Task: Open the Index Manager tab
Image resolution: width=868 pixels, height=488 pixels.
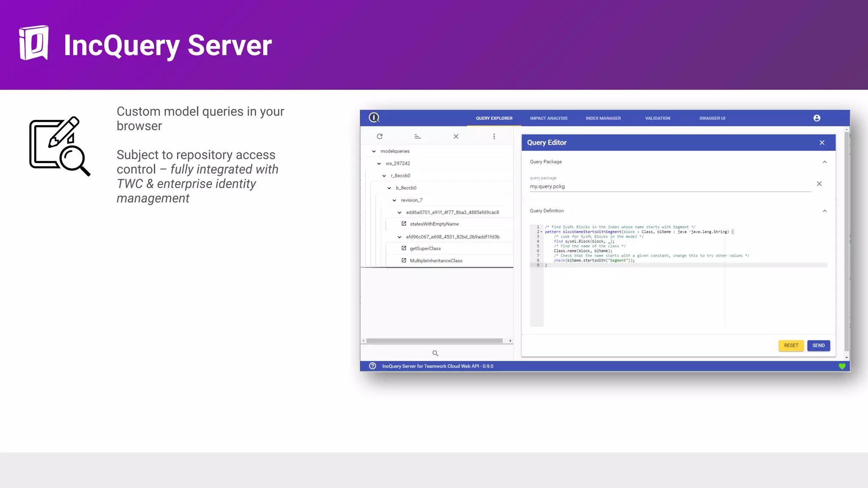Action: [x=603, y=118]
